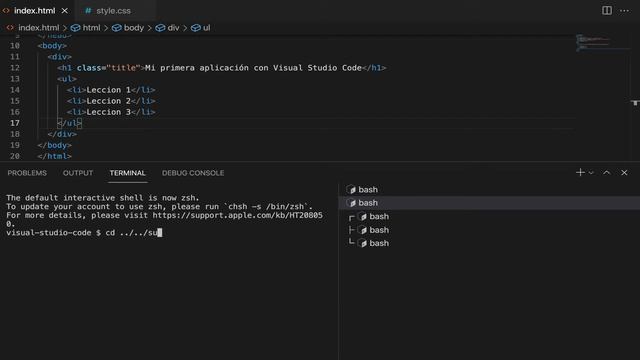This screenshot has height=360, width=640.
Task: Select the last bash in split group
Action: coord(489,243)
